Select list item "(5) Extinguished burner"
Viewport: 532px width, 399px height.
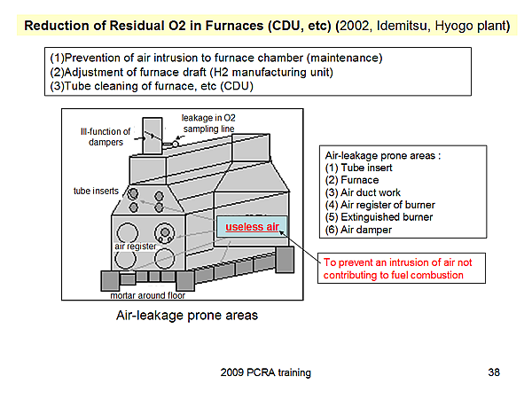(379, 217)
